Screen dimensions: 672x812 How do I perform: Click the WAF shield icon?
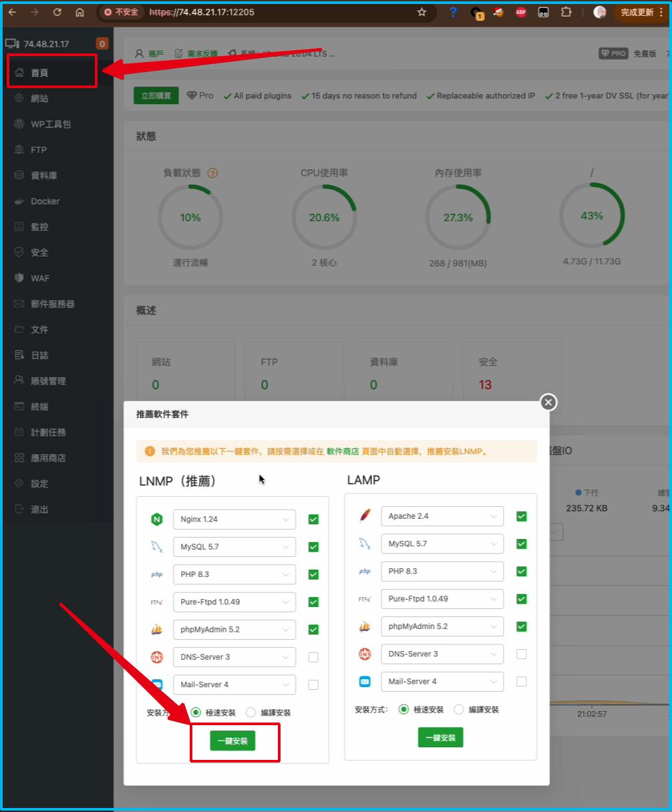(19, 278)
